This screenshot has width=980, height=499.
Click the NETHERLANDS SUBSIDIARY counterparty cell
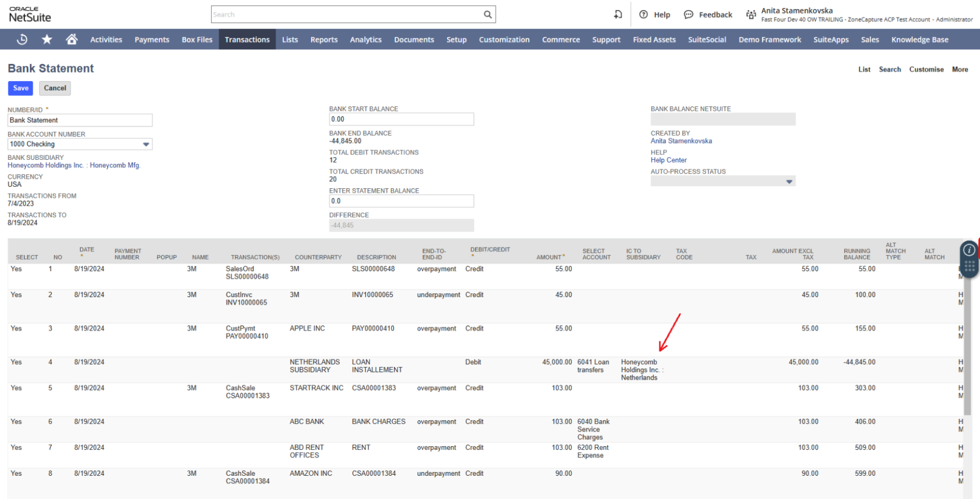coord(314,366)
